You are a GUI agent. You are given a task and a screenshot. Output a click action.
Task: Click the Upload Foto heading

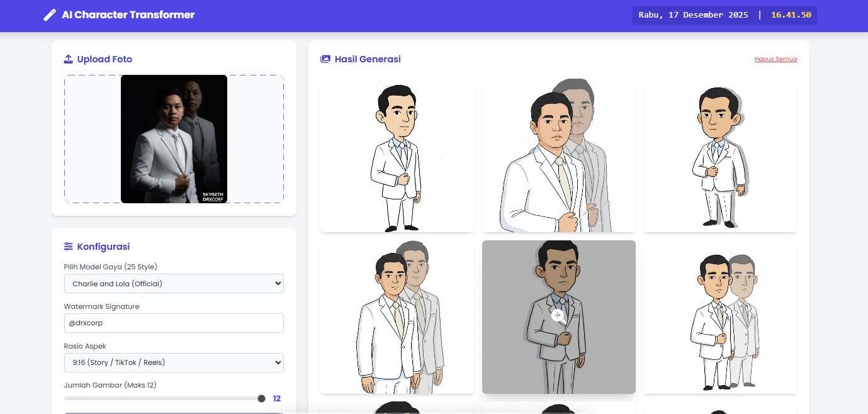104,59
